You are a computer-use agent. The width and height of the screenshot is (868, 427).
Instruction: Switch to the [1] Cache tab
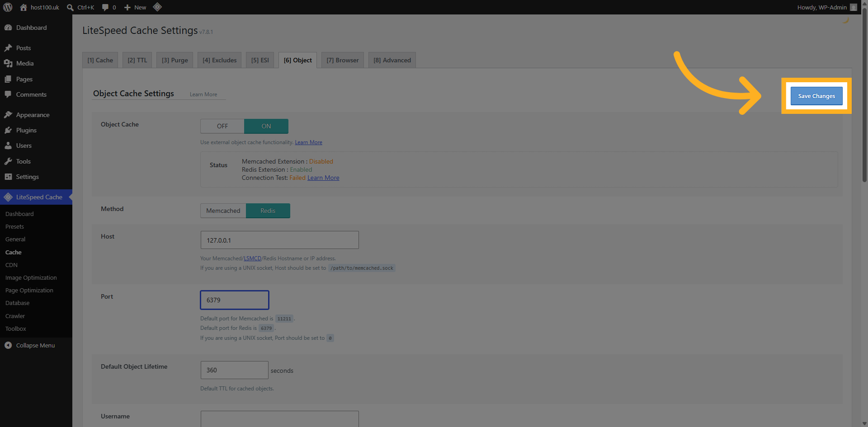[100, 60]
